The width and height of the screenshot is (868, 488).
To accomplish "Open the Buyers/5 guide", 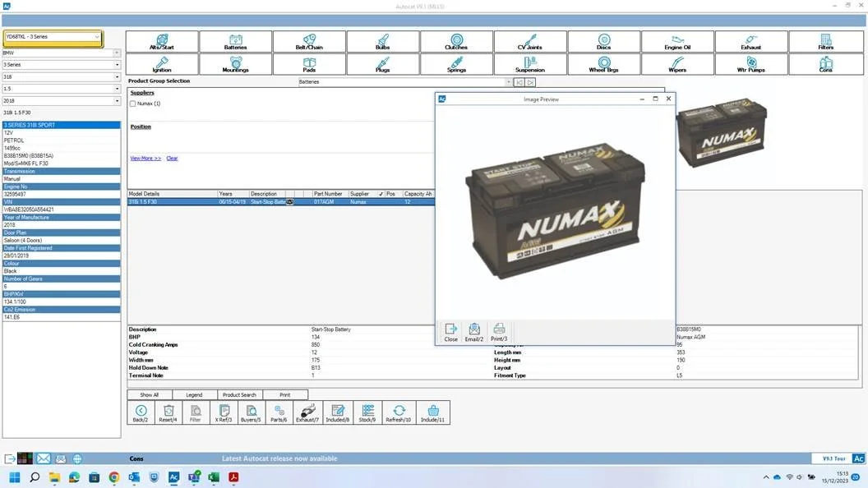I will coord(251,412).
